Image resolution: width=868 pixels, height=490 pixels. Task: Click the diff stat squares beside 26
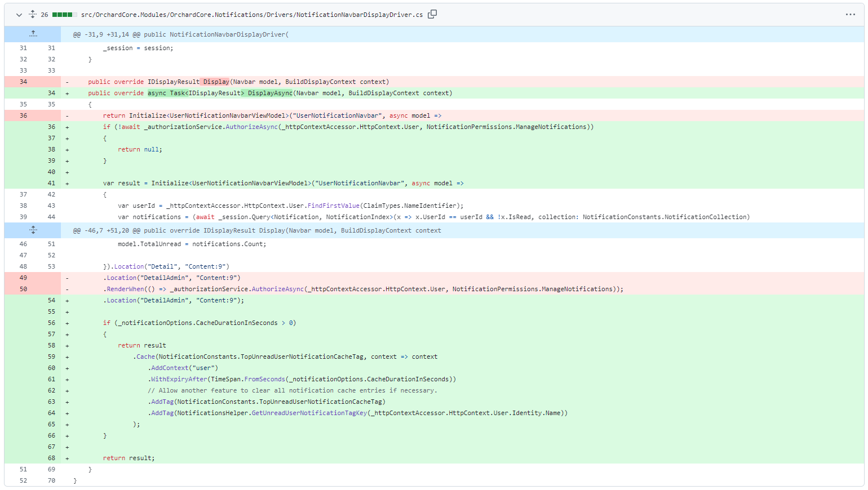coord(65,15)
